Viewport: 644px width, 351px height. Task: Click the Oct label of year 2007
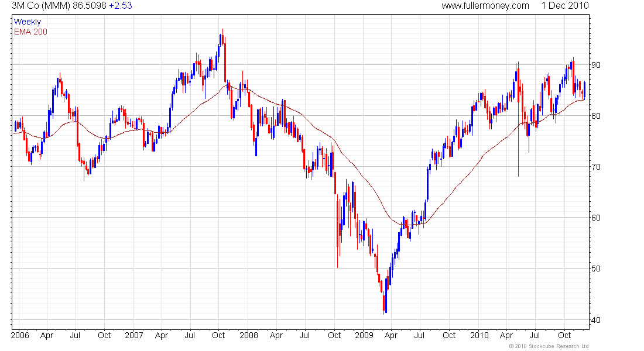(x=218, y=335)
